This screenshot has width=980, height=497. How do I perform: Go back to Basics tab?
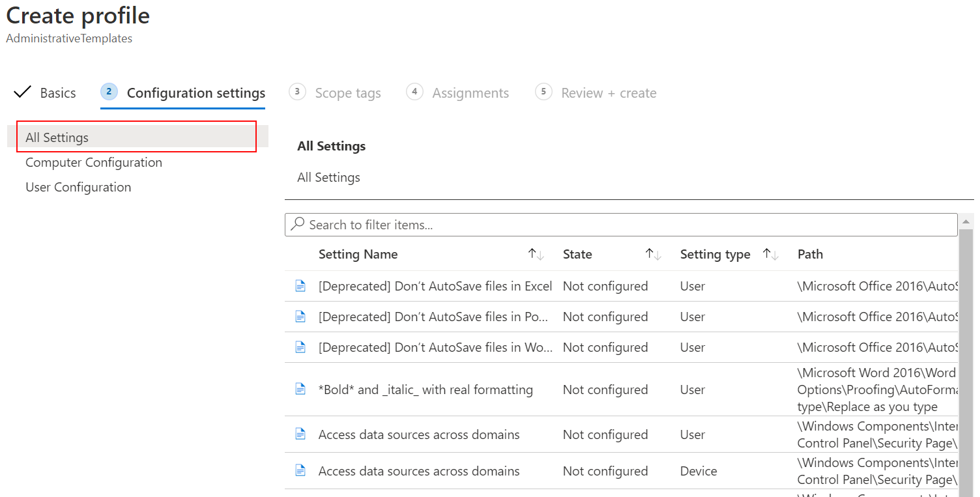tap(58, 93)
